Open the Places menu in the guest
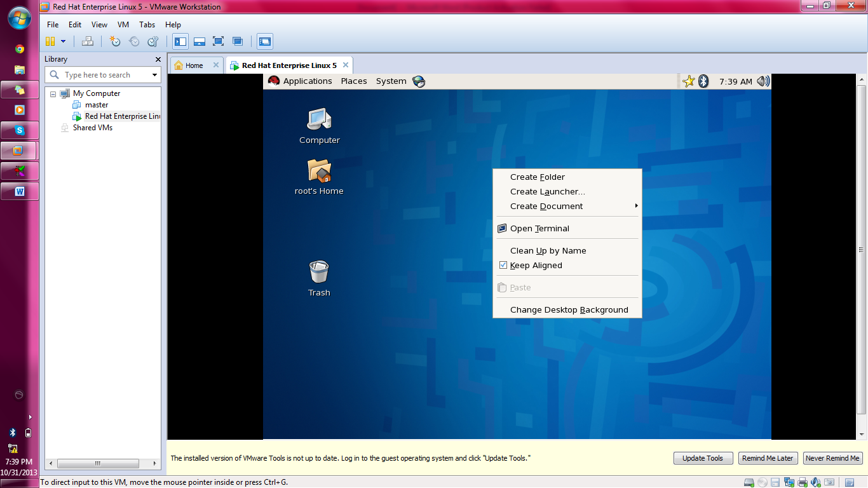The image size is (868, 488). tap(354, 81)
